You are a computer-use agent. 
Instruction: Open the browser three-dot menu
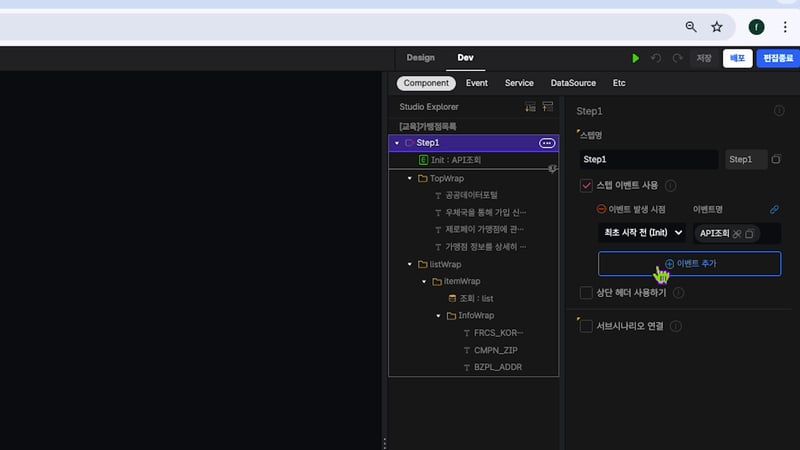(x=785, y=27)
